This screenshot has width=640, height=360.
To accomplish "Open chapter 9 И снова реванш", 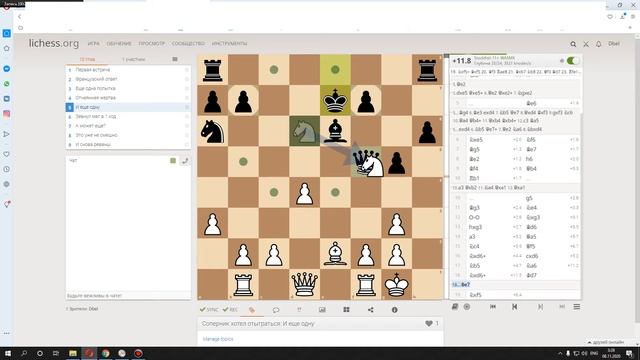I will (x=128, y=144).
